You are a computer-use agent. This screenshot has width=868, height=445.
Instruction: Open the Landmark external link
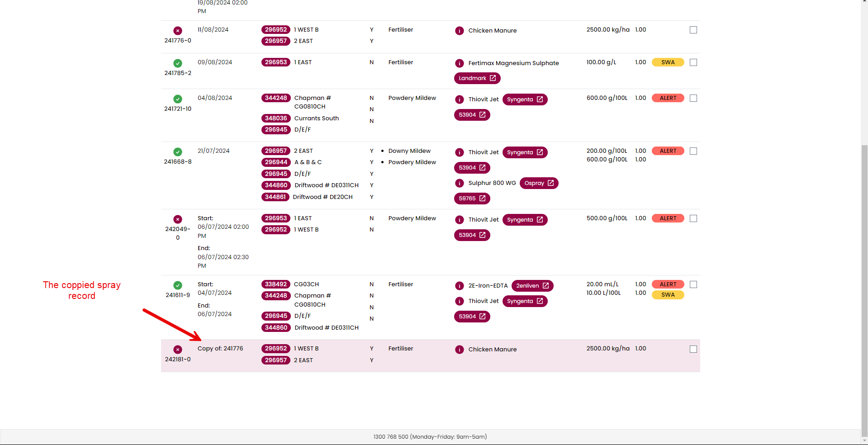477,78
